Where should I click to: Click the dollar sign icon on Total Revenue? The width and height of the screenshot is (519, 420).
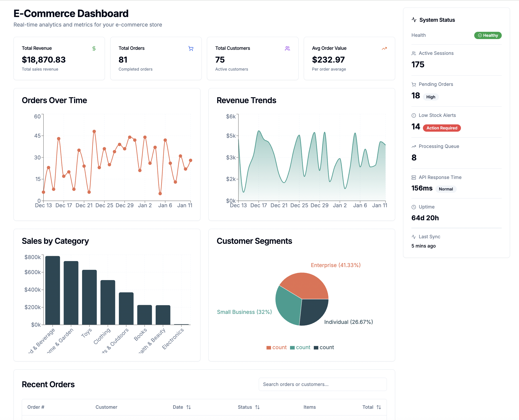pos(94,48)
